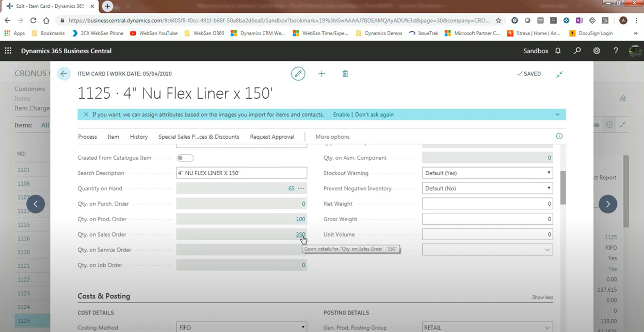644x332 pixels.
Task: Open Stockout Warning dropdown
Action: pyautogui.click(x=487, y=173)
